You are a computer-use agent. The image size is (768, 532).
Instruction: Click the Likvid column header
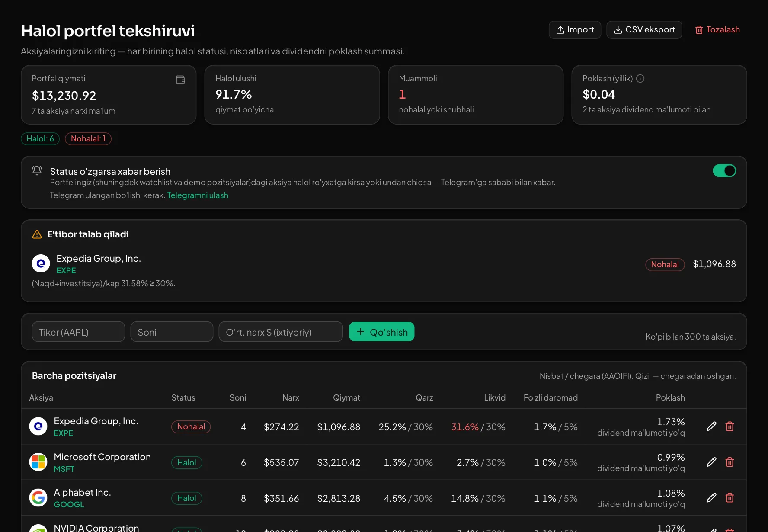(x=494, y=398)
